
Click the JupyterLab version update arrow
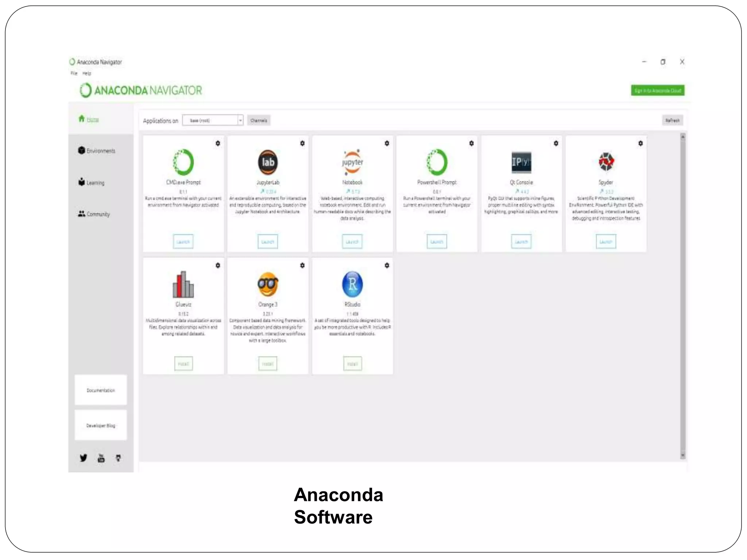pos(262,191)
